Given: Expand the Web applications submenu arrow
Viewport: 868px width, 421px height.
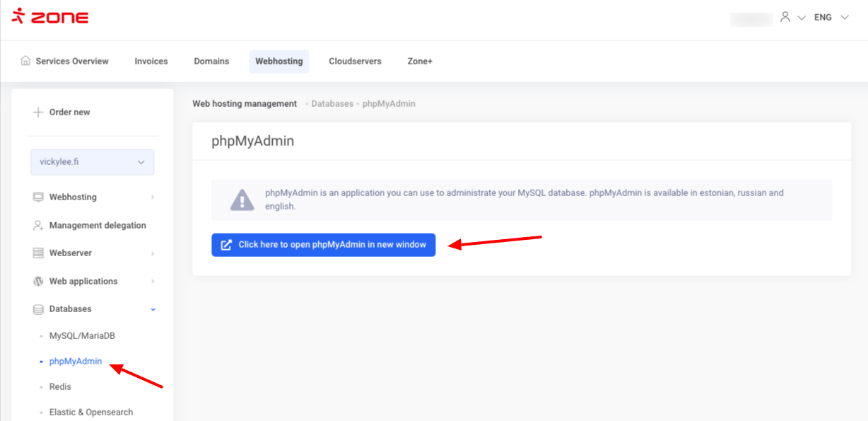Looking at the screenshot, I should (153, 282).
